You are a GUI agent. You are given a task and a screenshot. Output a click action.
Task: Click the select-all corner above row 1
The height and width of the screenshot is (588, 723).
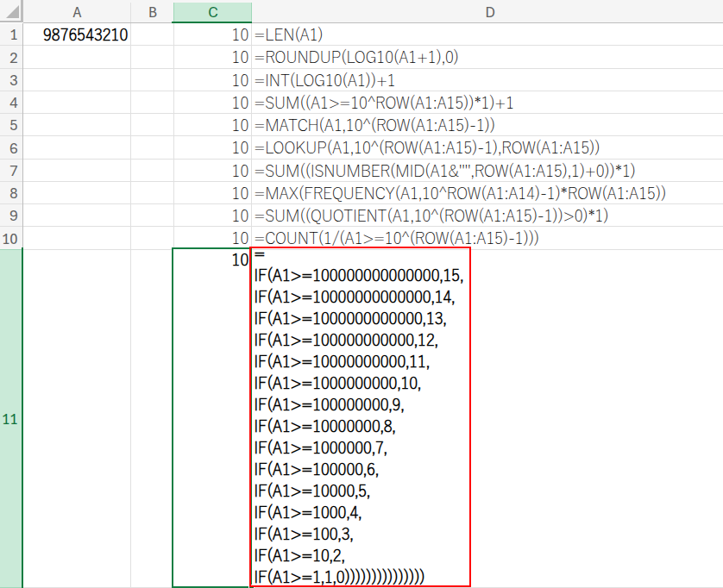tap(11, 12)
